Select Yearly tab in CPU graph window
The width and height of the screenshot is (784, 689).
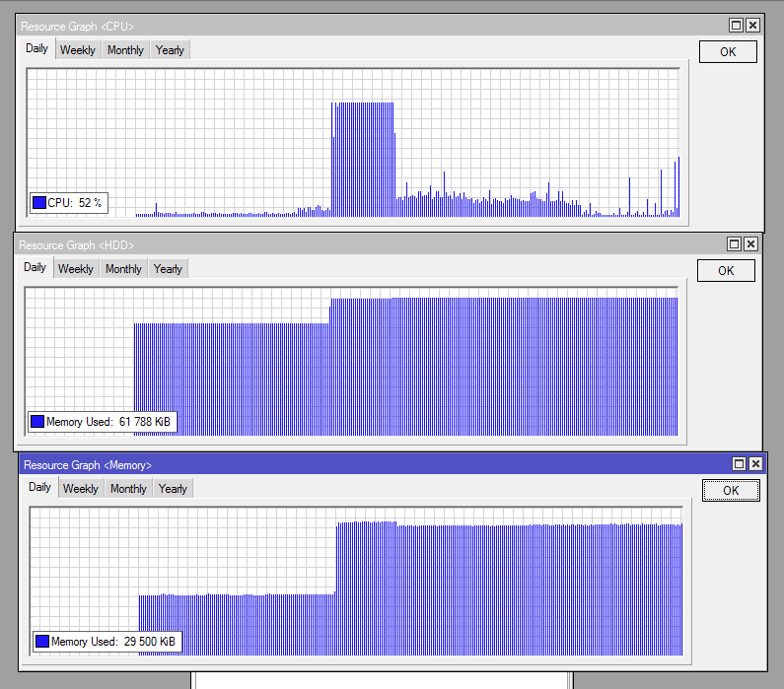click(x=170, y=50)
